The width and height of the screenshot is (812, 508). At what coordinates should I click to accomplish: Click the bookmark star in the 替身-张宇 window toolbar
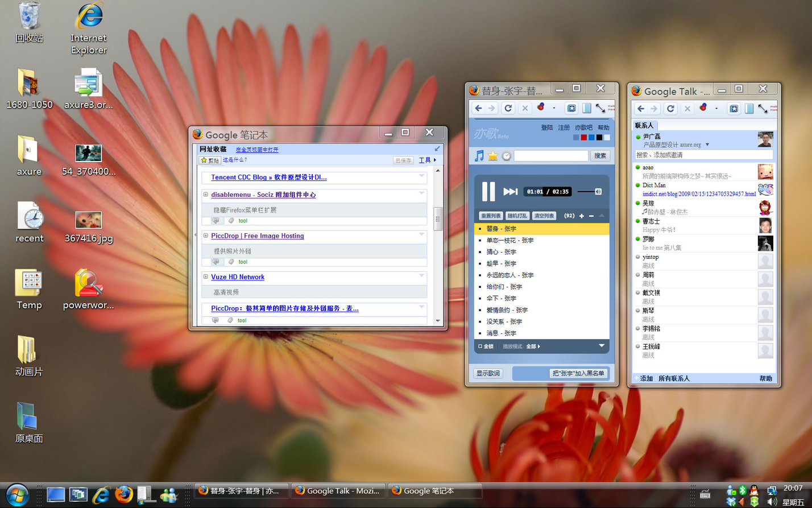click(x=572, y=108)
